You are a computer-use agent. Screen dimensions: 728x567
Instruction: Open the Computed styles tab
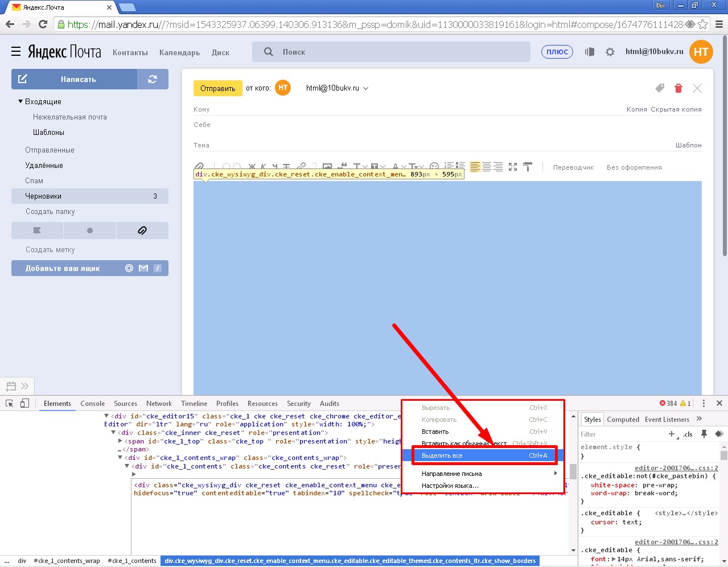click(623, 420)
